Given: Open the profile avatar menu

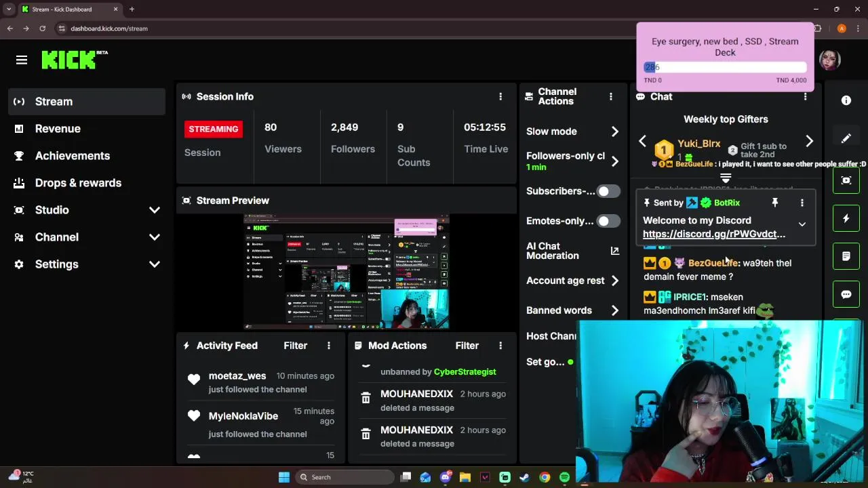Looking at the screenshot, I should (830, 60).
